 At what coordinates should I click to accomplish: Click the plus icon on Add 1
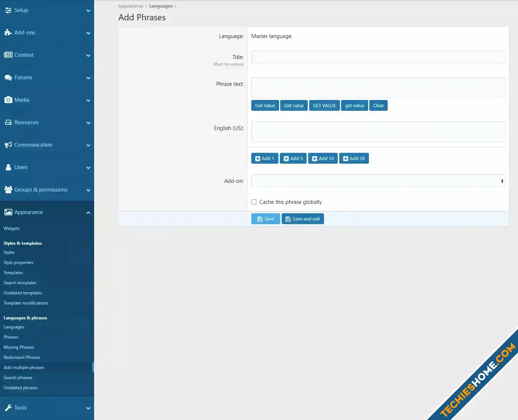[x=258, y=159]
